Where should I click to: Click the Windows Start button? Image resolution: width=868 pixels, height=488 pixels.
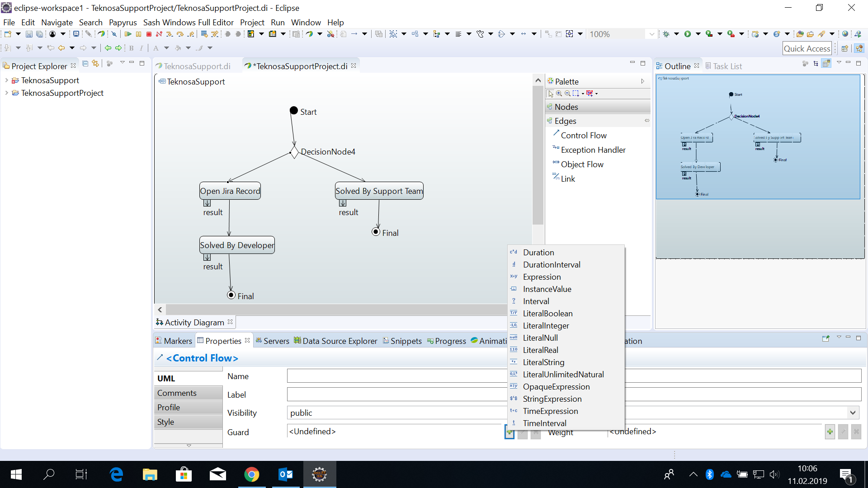coord(16,474)
